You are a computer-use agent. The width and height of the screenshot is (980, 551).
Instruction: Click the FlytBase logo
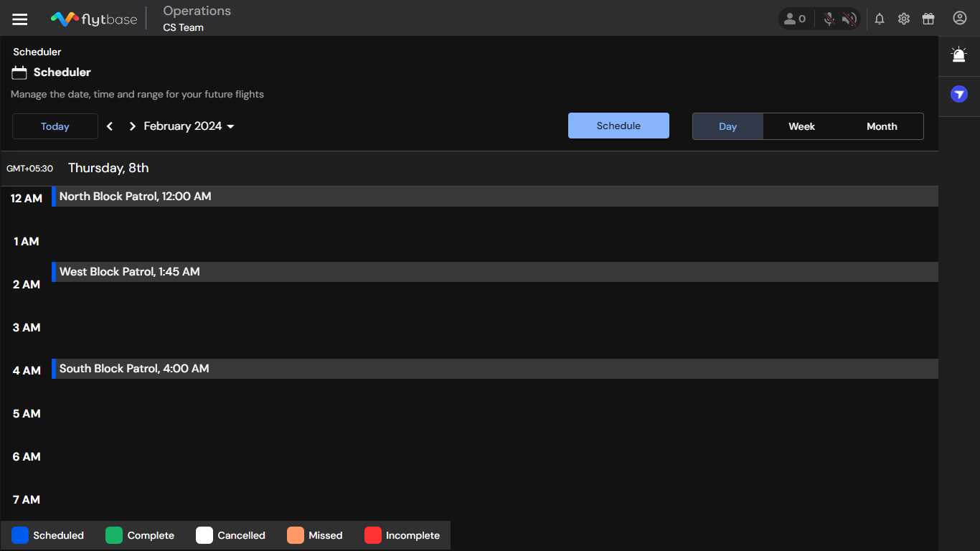coord(93,19)
